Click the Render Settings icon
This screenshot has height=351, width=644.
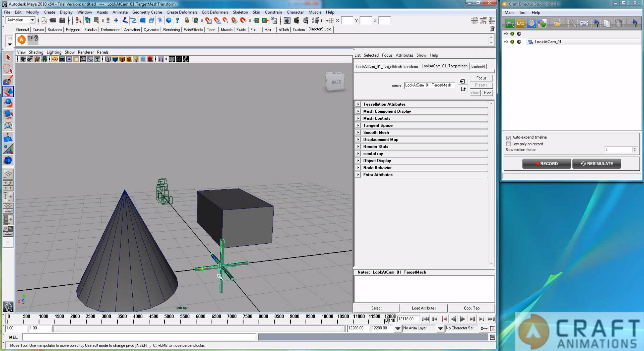(315, 21)
